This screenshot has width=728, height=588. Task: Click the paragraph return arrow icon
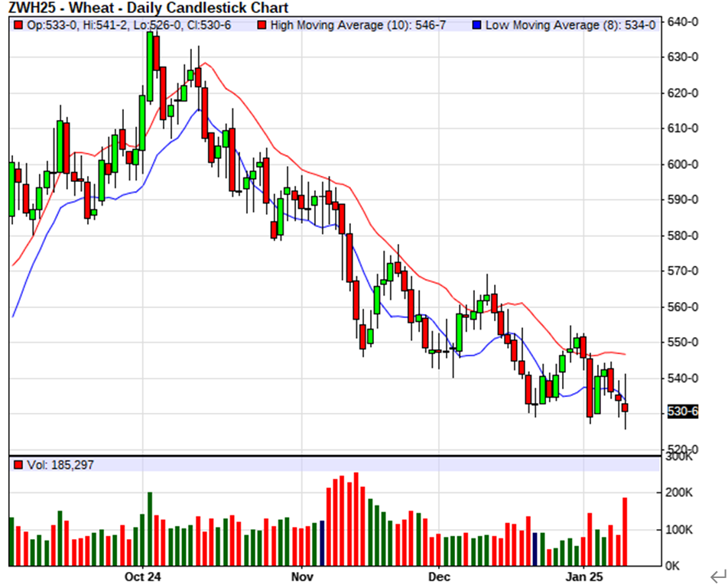tap(717, 576)
